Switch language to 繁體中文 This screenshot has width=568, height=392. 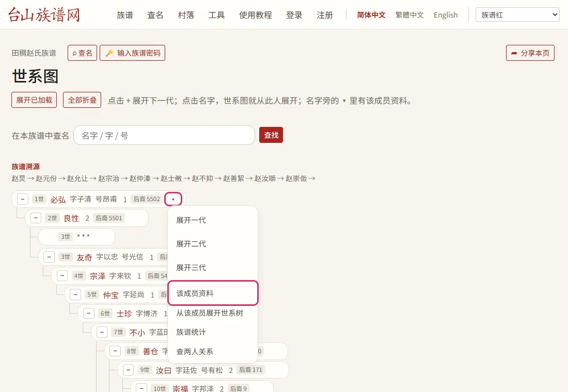(409, 15)
